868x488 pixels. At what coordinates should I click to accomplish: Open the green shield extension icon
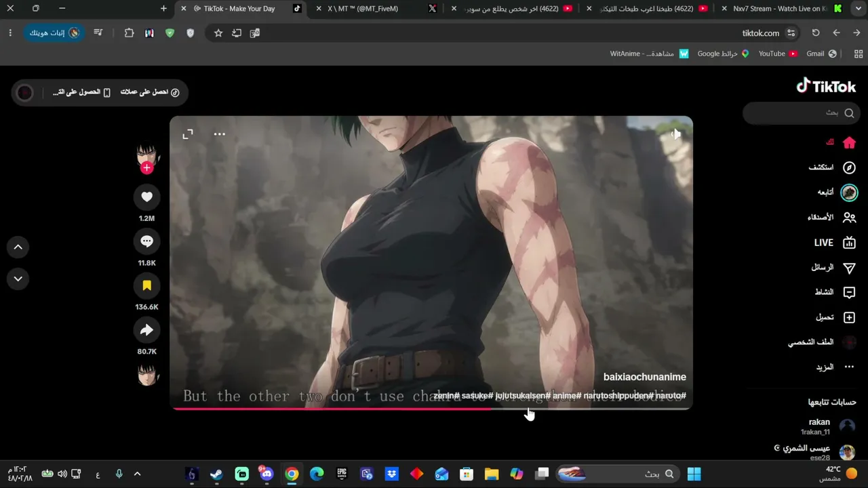coord(170,33)
